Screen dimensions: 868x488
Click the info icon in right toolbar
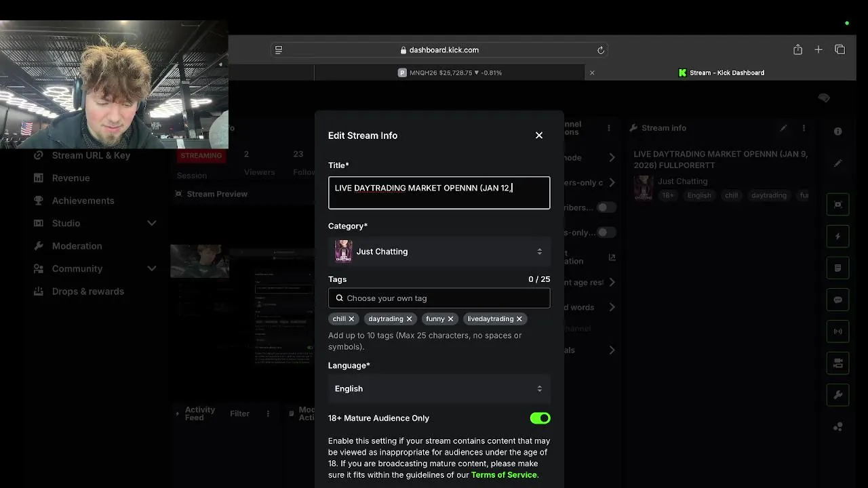(838, 131)
